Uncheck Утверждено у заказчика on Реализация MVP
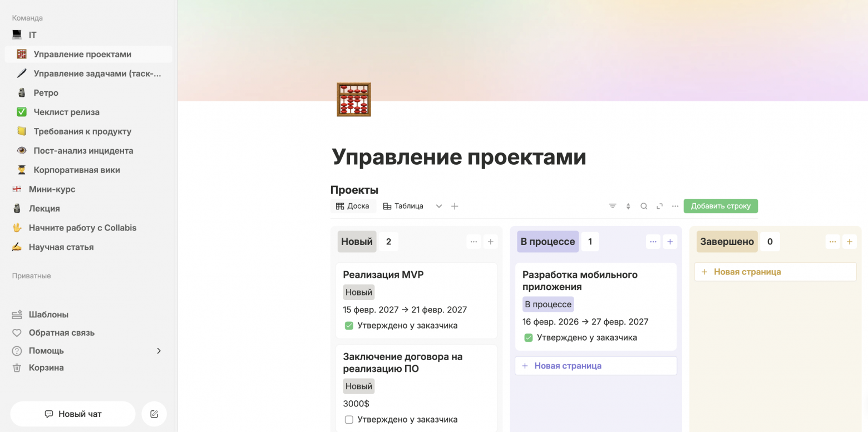Viewport: 868px width, 432px height. click(x=349, y=326)
